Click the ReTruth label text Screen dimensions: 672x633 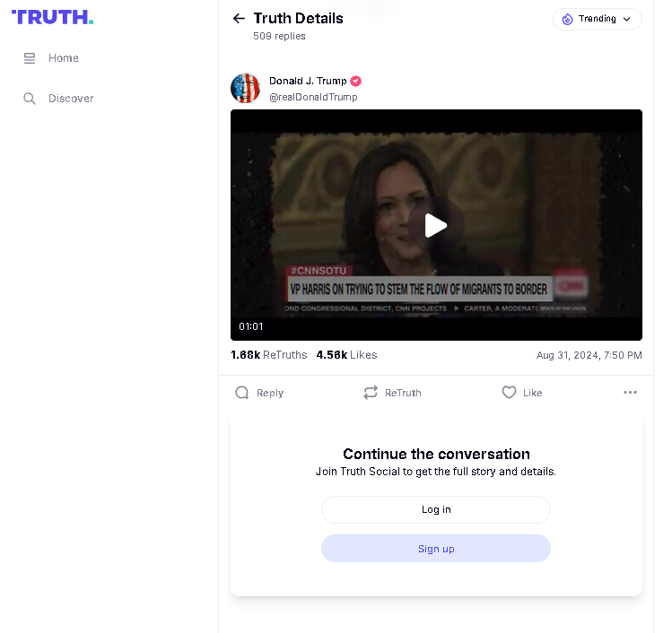pyautogui.click(x=403, y=394)
